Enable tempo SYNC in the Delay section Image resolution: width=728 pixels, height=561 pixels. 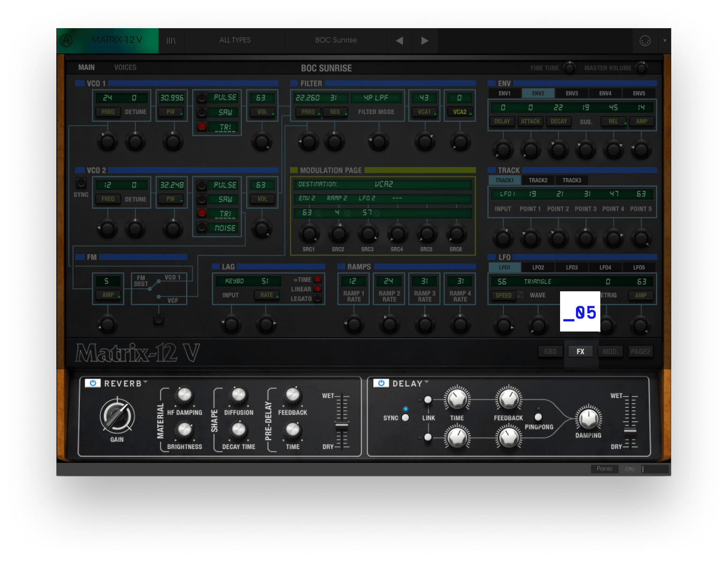click(x=405, y=417)
